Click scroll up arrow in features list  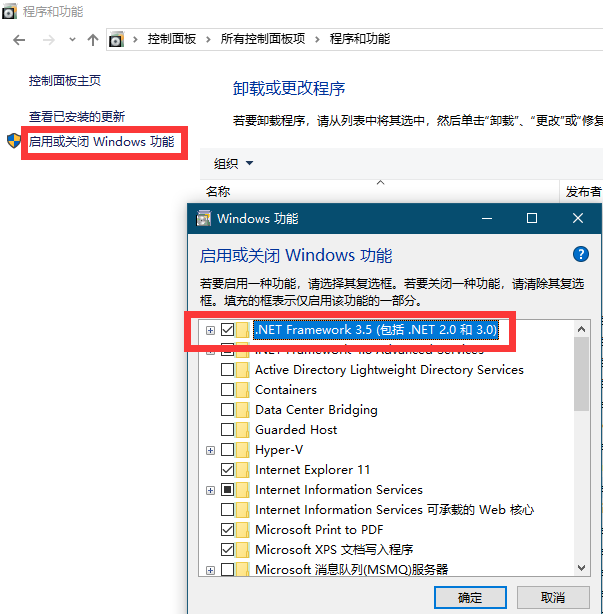581,329
